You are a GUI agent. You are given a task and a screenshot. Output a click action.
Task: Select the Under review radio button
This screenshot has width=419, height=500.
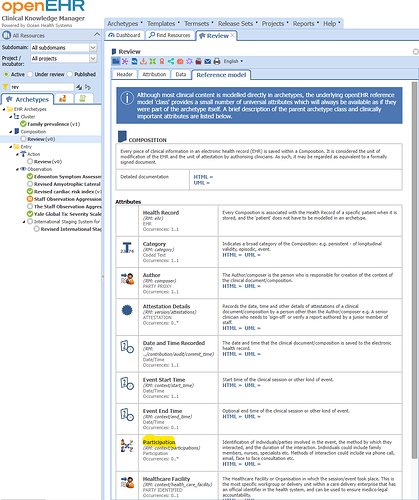pos(30,74)
